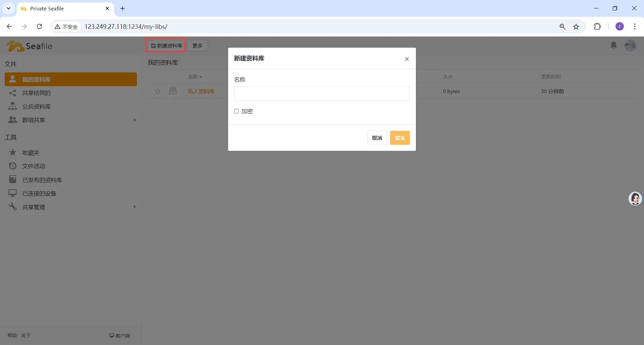Open browser extensions menu
The height and width of the screenshot is (345, 644).
(597, 26)
